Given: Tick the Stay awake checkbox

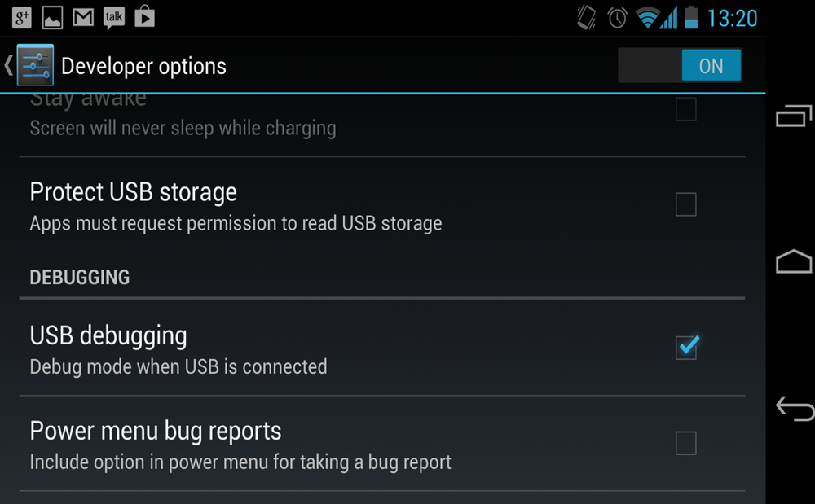Looking at the screenshot, I should (686, 109).
